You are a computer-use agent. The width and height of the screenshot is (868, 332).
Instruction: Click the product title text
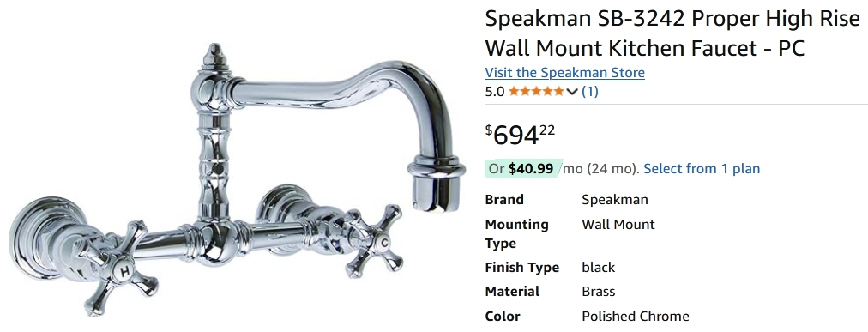[x=672, y=34]
